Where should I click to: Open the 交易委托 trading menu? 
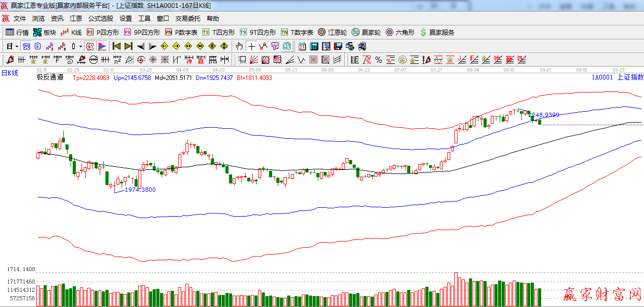coord(187,18)
